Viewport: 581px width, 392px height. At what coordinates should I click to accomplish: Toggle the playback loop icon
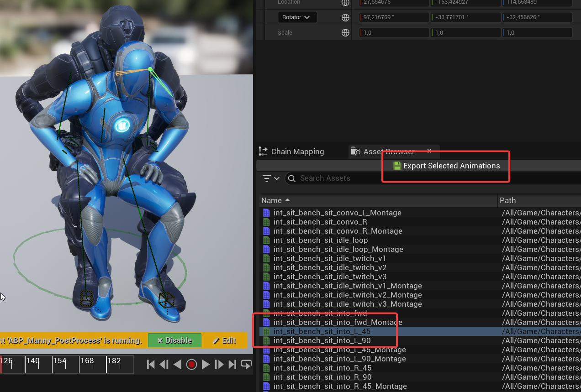(x=246, y=364)
